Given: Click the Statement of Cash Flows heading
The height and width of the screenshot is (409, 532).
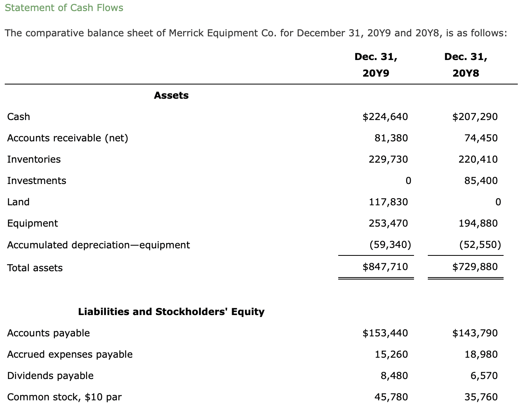Looking at the screenshot, I should click(64, 8).
